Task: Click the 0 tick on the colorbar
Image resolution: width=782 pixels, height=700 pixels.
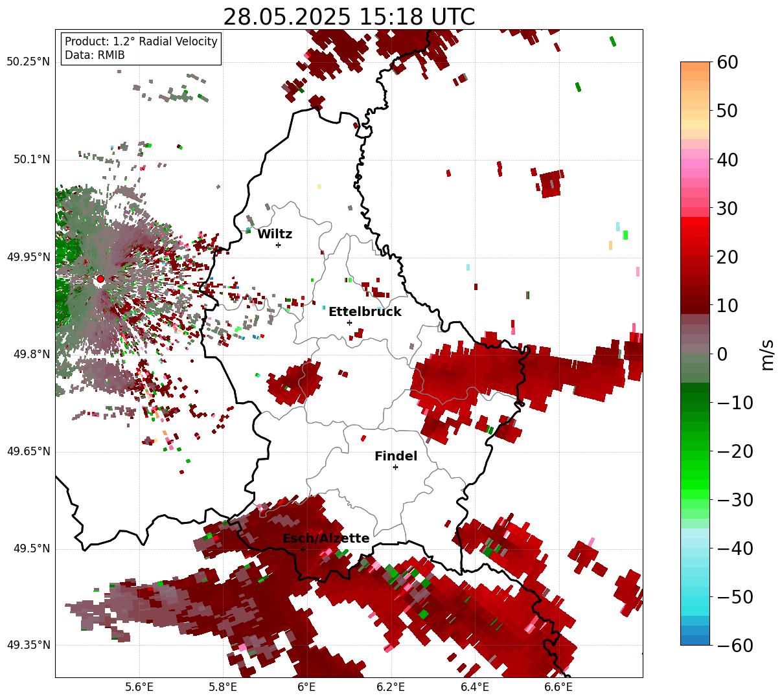Action: tap(722, 354)
